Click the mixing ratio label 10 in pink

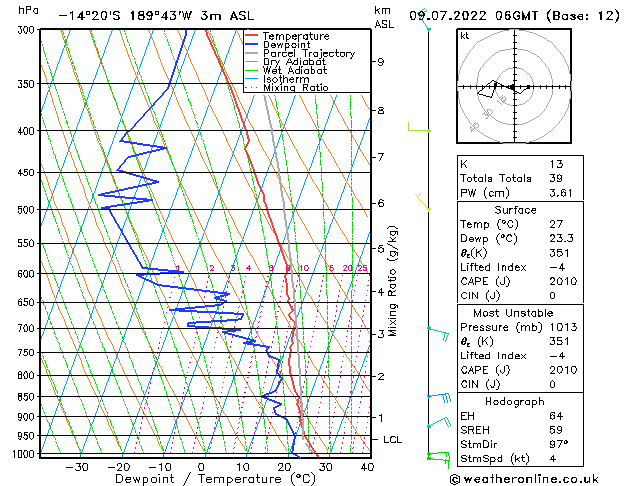pyautogui.click(x=304, y=268)
